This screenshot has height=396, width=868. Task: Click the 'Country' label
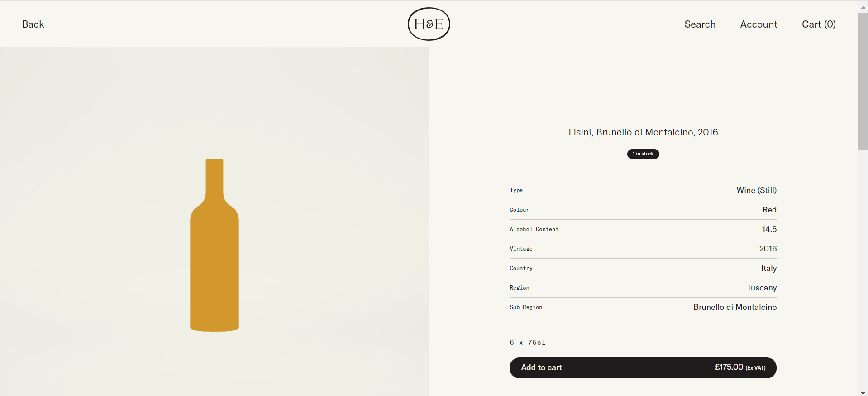[x=521, y=268]
